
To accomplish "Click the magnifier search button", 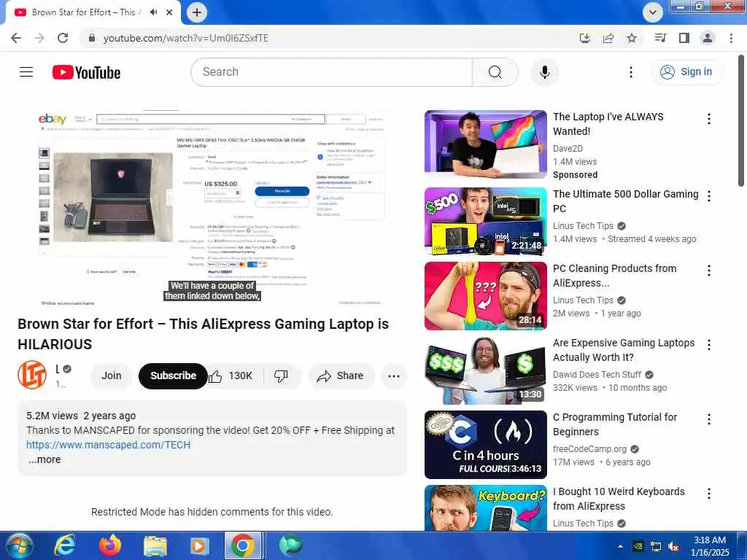I will (x=495, y=72).
